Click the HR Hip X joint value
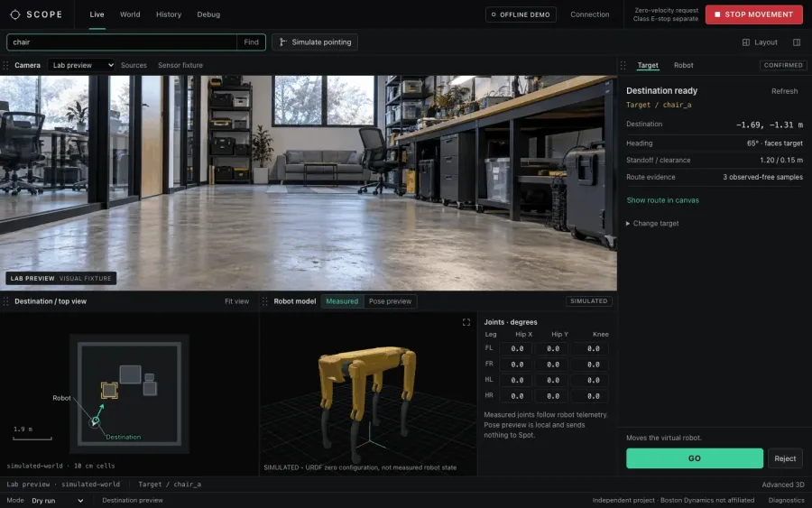This screenshot has height=508, width=812. pos(517,396)
